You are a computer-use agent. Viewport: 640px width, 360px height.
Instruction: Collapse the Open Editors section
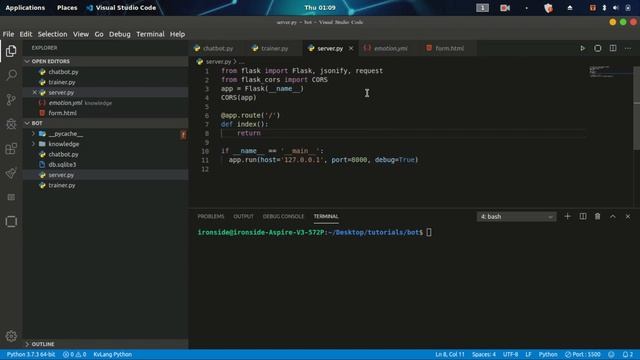105,61
